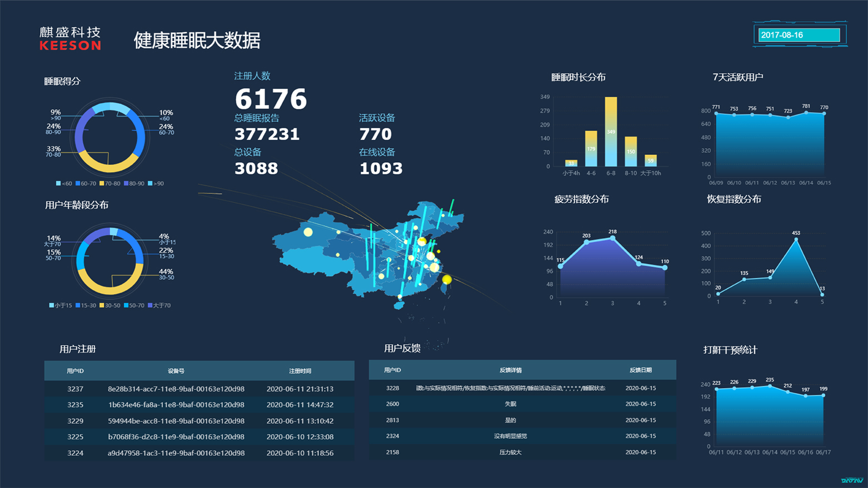Viewport: 868px width, 488px height.
Task: Toggle the 30-50 legend in 用户年龄段分布
Action: (x=109, y=305)
